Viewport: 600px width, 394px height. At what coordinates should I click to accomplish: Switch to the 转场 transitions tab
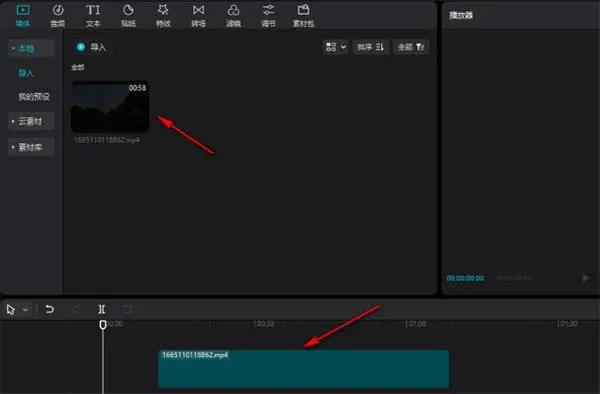click(x=199, y=16)
